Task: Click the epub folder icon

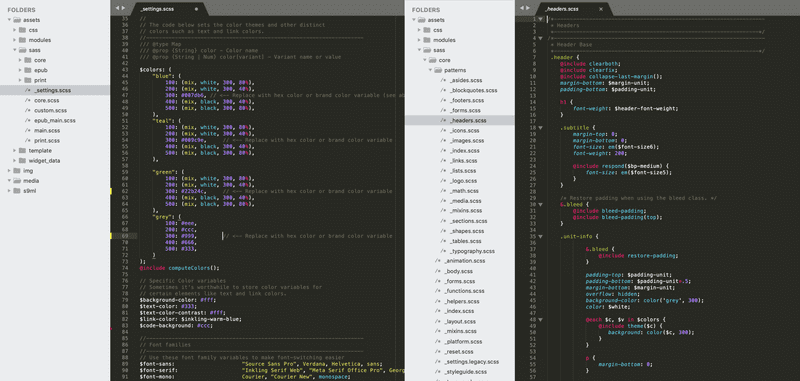Action: (28, 70)
